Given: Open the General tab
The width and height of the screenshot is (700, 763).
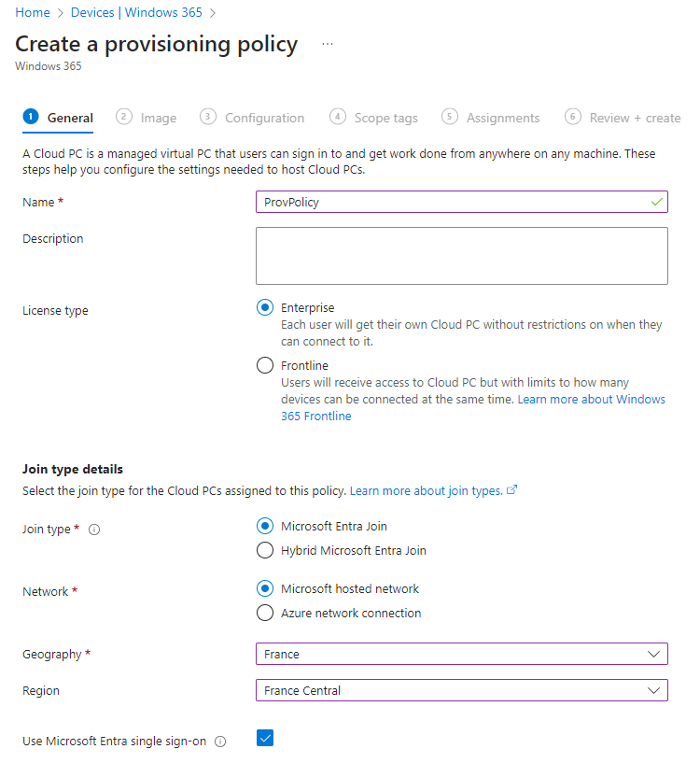Looking at the screenshot, I should pos(70,118).
